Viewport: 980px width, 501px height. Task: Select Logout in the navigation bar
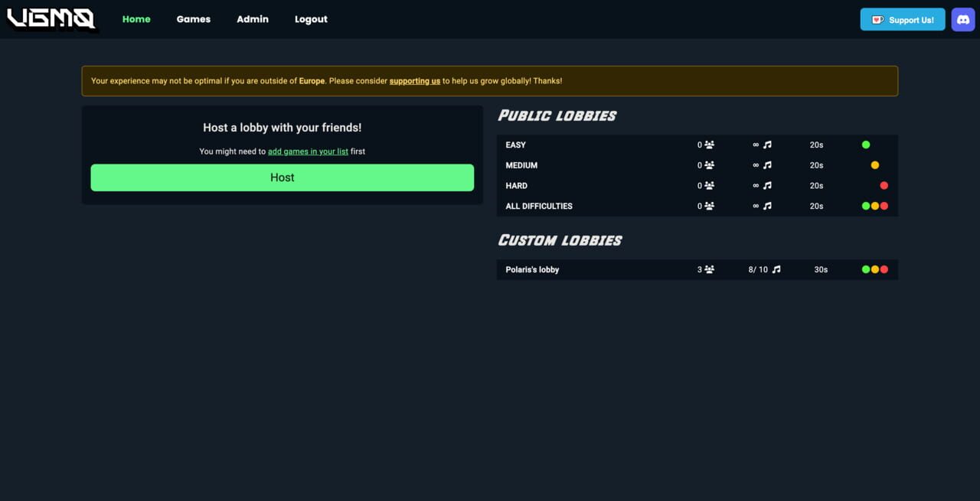311,19
